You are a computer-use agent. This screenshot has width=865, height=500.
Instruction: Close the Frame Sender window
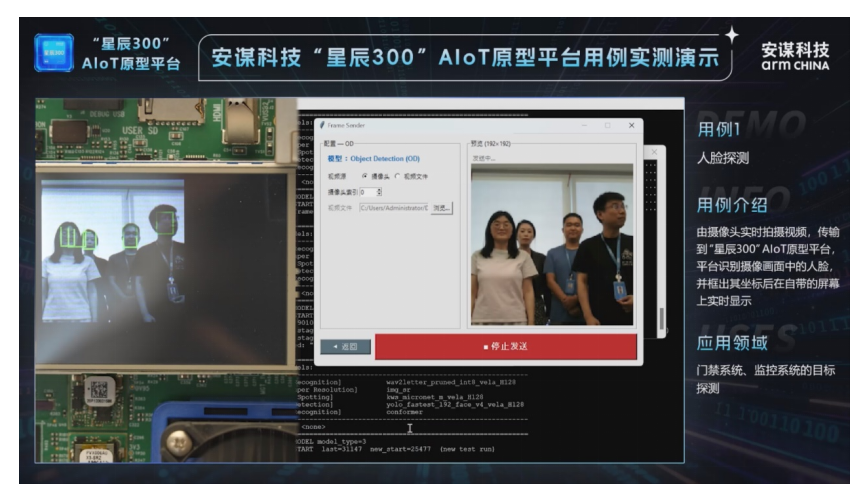632,125
